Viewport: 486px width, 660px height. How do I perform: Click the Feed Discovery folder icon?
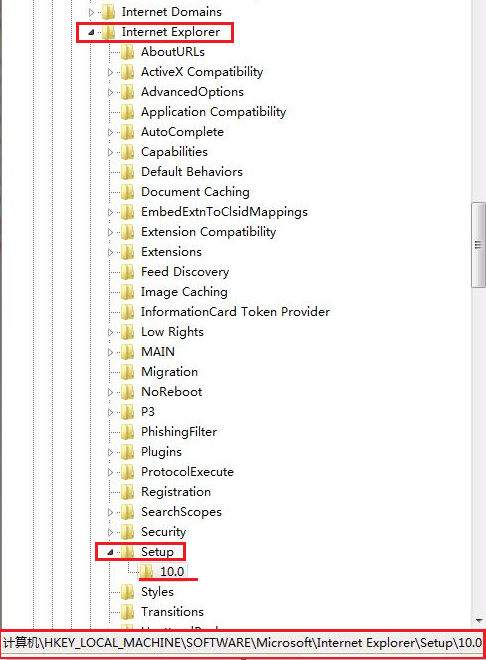tap(127, 272)
